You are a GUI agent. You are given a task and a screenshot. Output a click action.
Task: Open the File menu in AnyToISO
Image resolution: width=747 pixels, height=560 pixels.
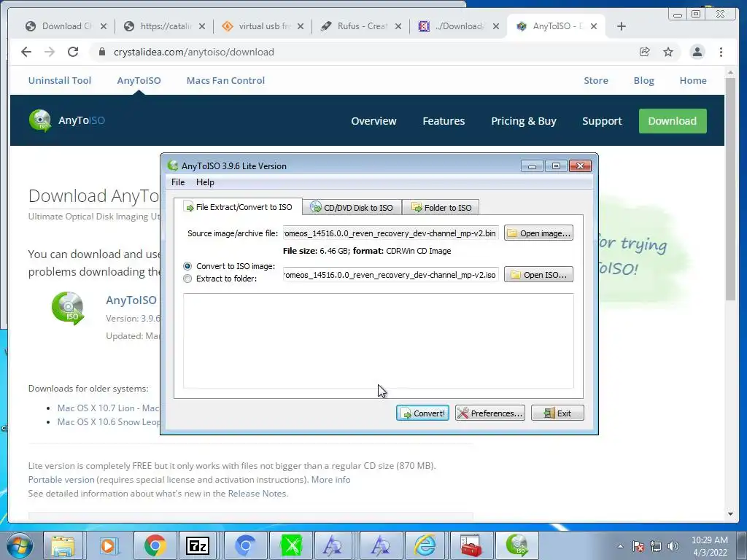[x=178, y=182]
